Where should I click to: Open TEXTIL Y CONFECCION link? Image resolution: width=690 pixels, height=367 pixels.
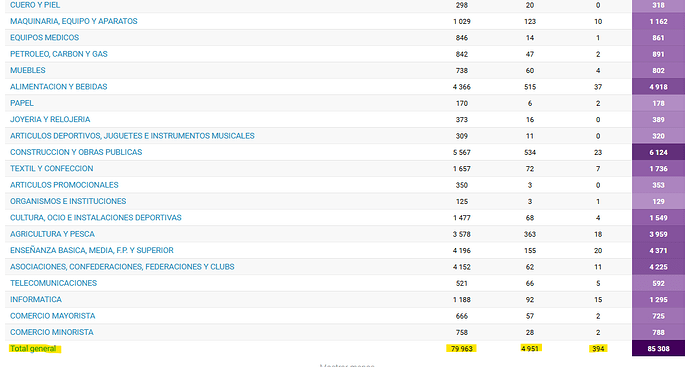pos(51,169)
